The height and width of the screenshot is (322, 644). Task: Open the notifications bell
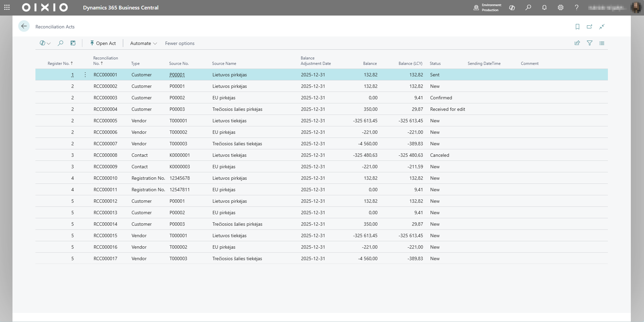[x=544, y=7]
